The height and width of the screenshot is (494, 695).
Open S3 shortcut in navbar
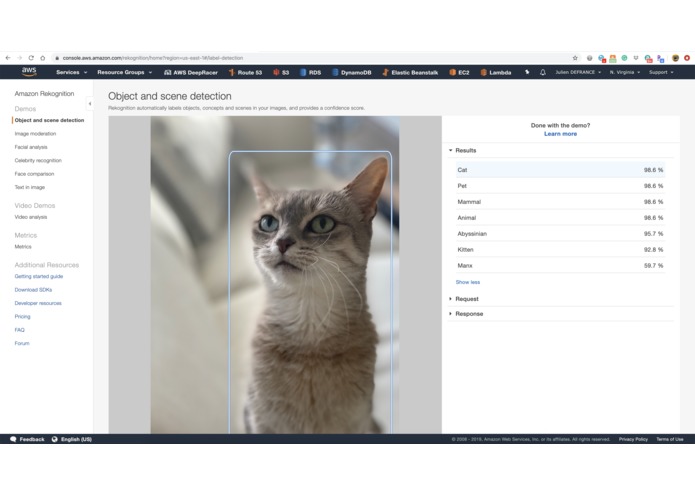[x=281, y=72]
